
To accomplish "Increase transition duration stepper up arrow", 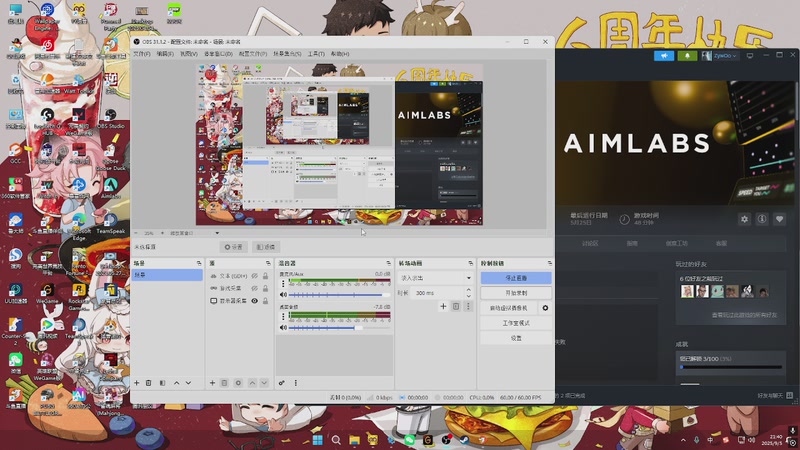I will 468,290.
